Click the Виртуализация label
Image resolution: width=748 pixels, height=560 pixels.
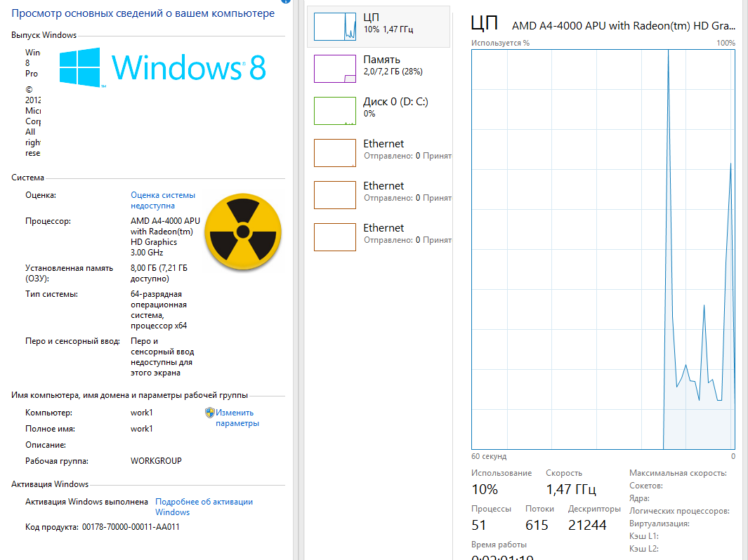pyautogui.click(x=660, y=524)
